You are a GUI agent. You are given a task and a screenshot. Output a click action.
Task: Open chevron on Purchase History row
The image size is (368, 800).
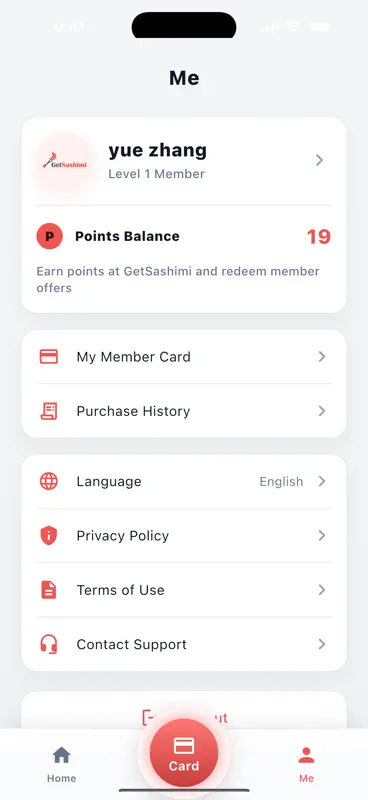point(322,411)
